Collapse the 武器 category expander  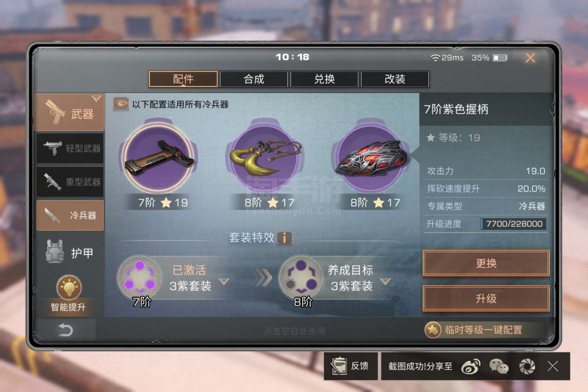pos(96,98)
